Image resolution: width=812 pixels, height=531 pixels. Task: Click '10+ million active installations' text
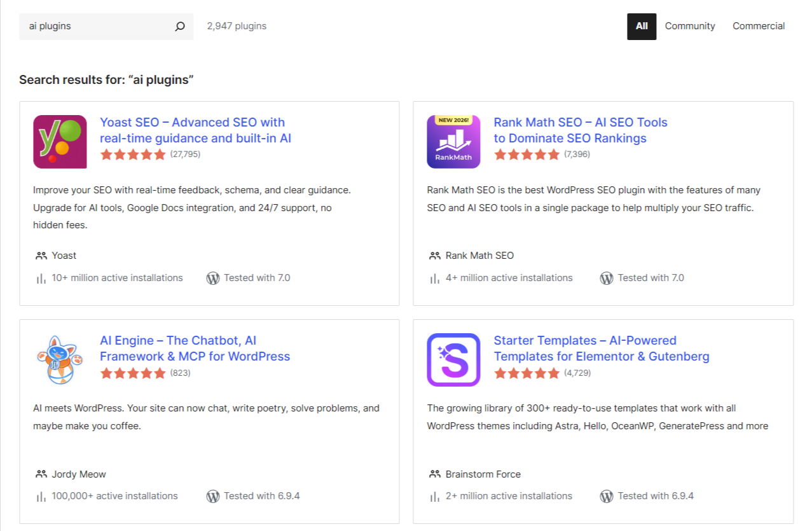point(117,278)
